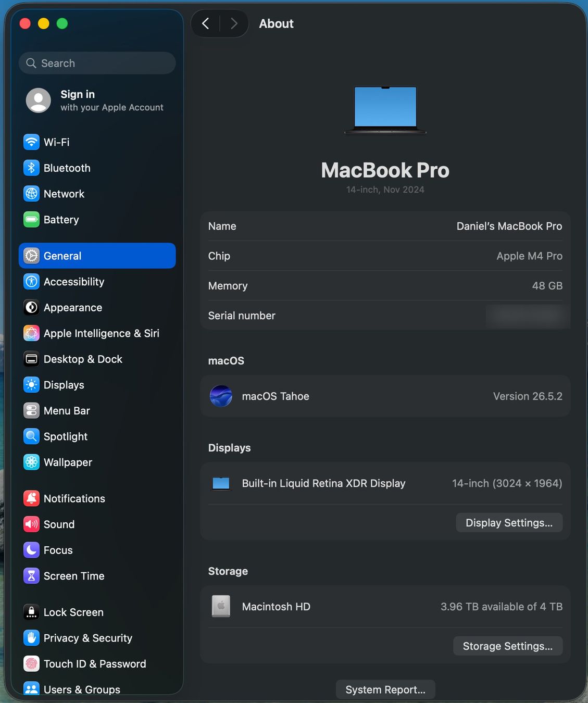The width and height of the screenshot is (588, 703).
Task: Click the General gear icon
Action: tap(31, 256)
